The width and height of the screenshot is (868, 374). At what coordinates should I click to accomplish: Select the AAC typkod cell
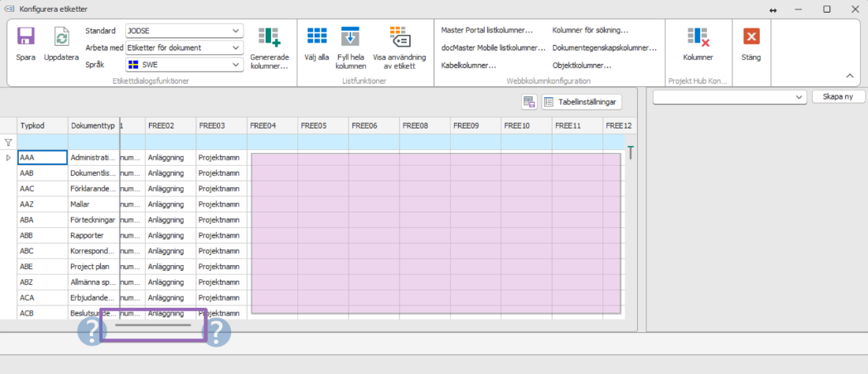42,189
